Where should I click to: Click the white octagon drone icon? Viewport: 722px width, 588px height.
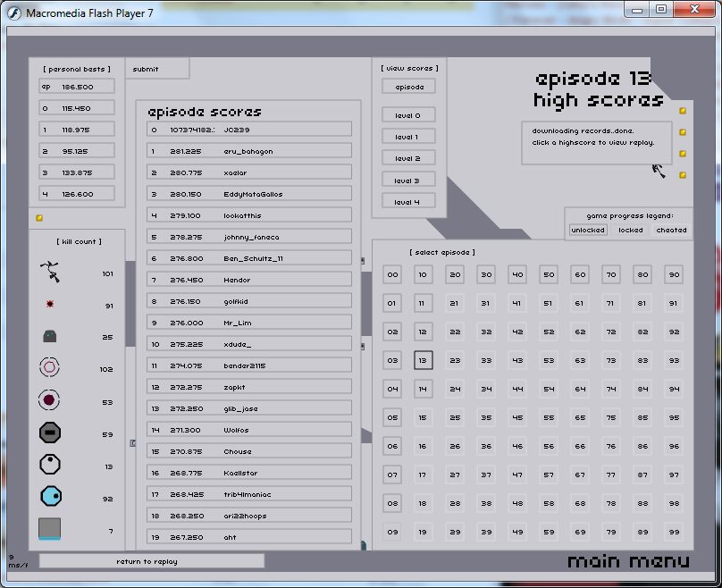pyautogui.click(x=50, y=465)
